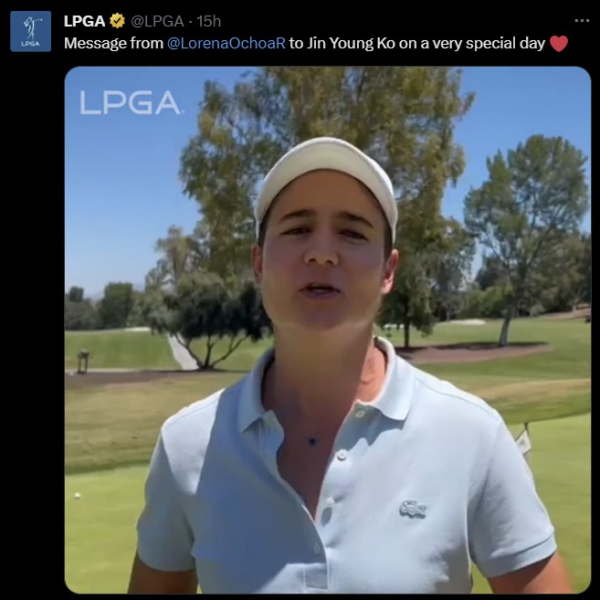This screenshot has height=600, width=600.
Task: Open the 15h timestamp permalink
Action: click(209, 21)
